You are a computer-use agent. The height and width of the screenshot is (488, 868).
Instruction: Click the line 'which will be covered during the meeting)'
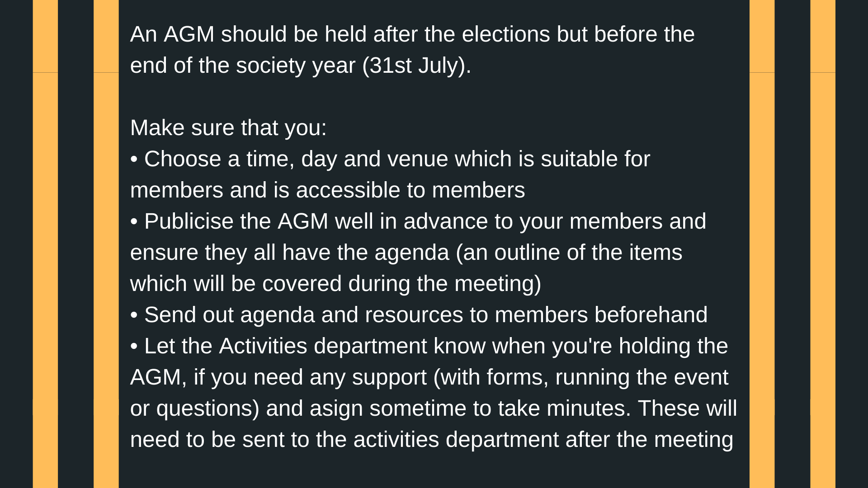336,284
